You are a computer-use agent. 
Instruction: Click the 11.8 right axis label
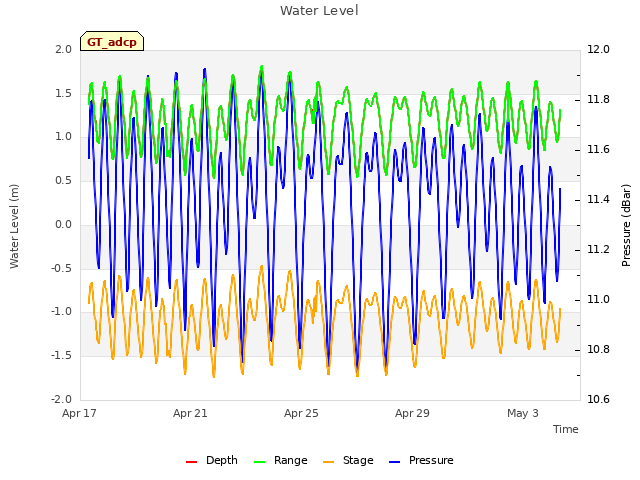pyautogui.click(x=598, y=100)
